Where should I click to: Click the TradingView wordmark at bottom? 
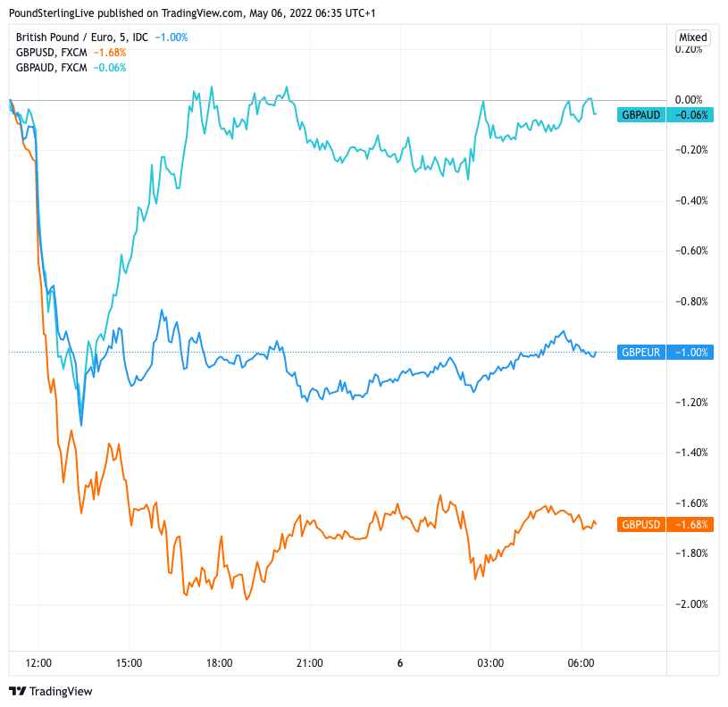coord(61,691)
